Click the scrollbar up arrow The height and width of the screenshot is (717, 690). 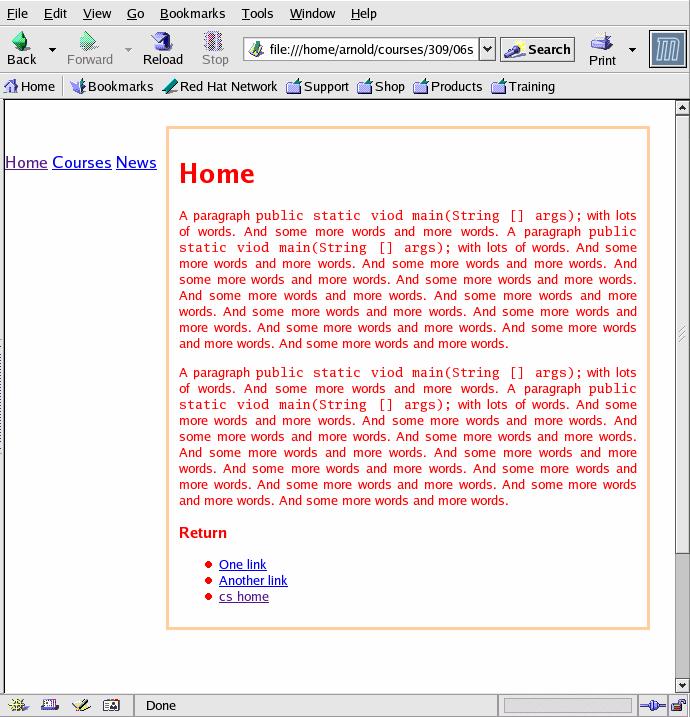pos(682,108)
